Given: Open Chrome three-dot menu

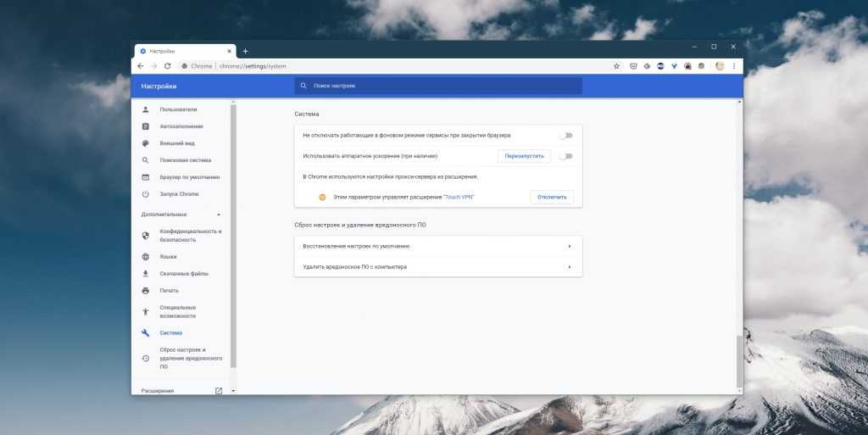Looking at the screenshot, I should pyautogui.click(x=734, y=66).
